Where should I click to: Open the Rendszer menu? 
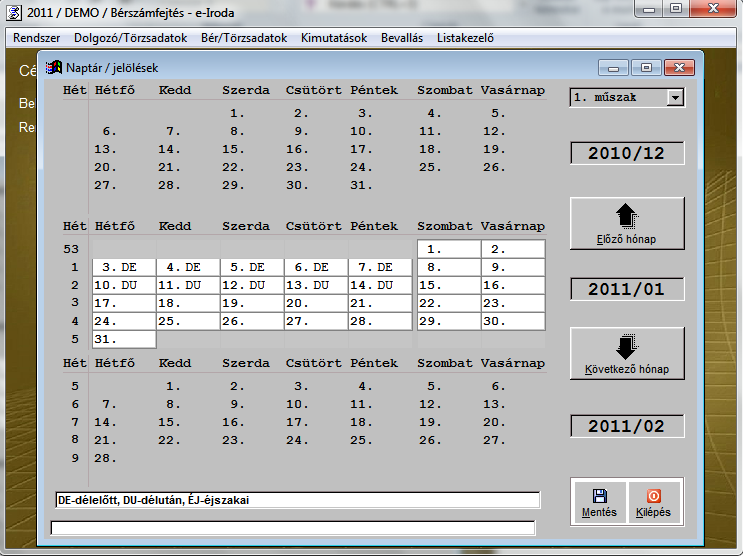(x=38, y=38)
